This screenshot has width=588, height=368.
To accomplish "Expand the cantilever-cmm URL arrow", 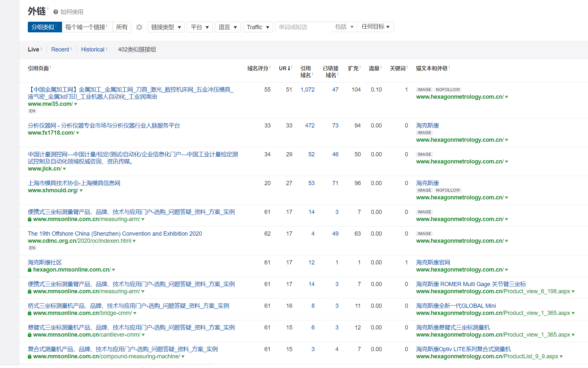I will point(143,335).
